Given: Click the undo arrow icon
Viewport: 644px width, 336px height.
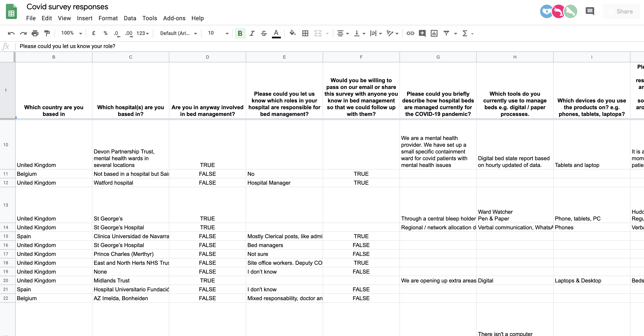Looking at the screenshot, I should coord(11,33).
